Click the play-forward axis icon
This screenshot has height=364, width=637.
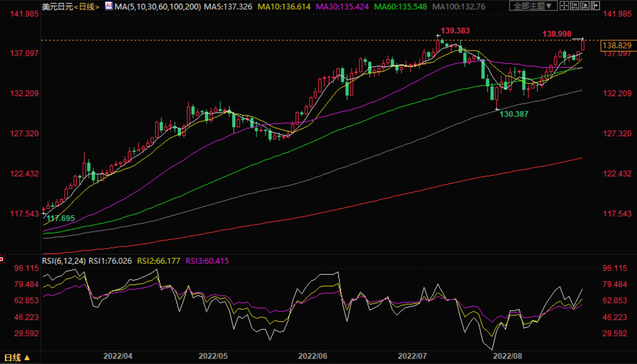click(x=585, y=6)
